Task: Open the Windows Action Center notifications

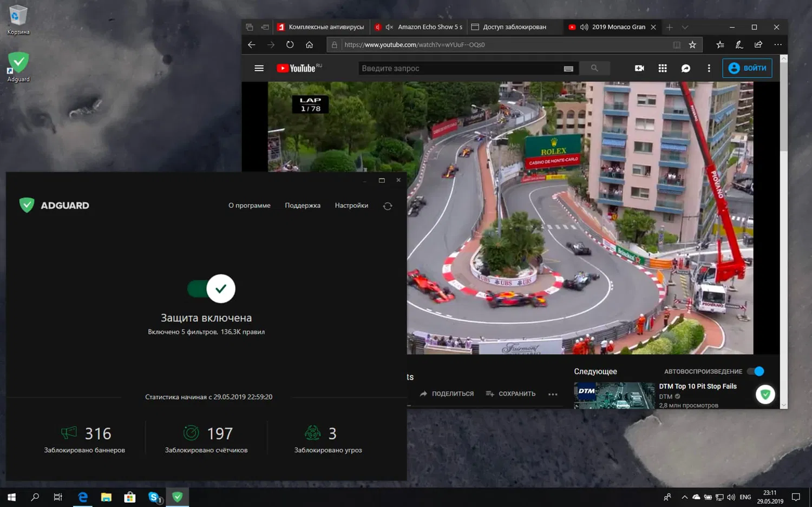Action: tap(796, 497)
